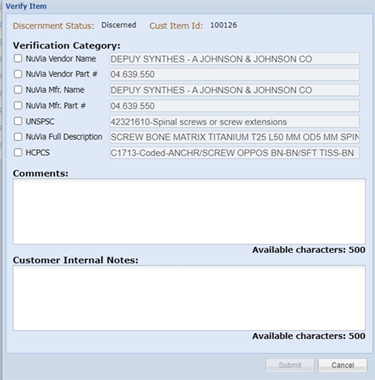Click Available characters count under Comments
Image resolution: width=375 pixels, height=380 pixels.
click(x=309, y=250)
